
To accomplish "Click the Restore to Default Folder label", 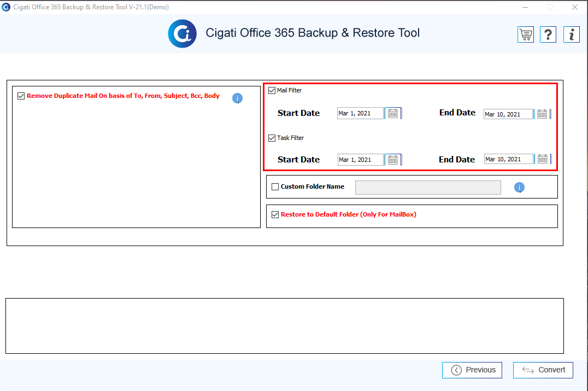I will click(349, 214).
